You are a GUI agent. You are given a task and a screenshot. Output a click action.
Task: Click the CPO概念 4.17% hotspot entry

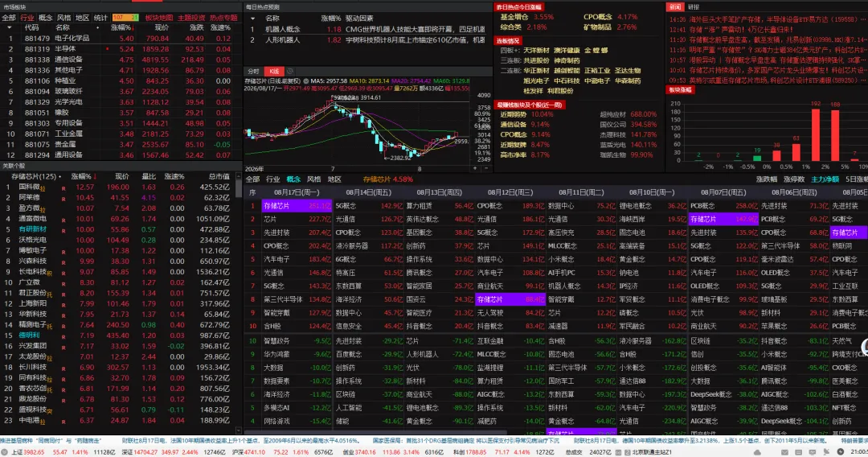610,17
